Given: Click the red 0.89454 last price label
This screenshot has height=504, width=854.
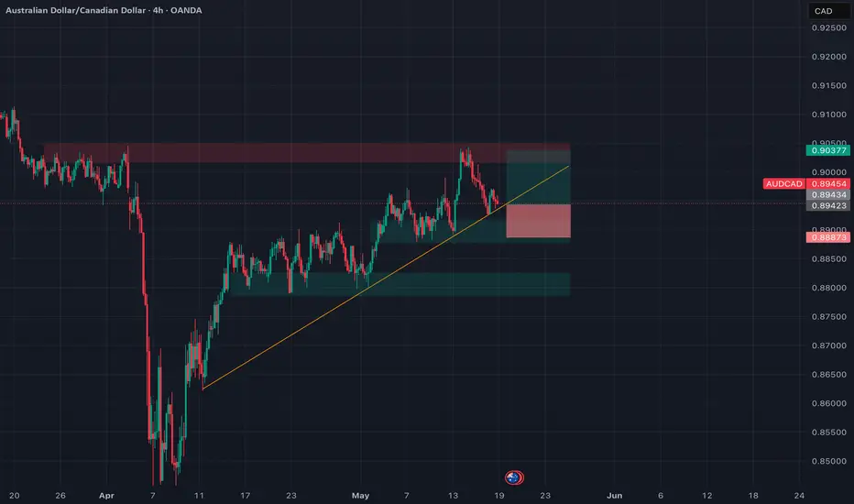Looking at the screenshot, I should 828,183.
